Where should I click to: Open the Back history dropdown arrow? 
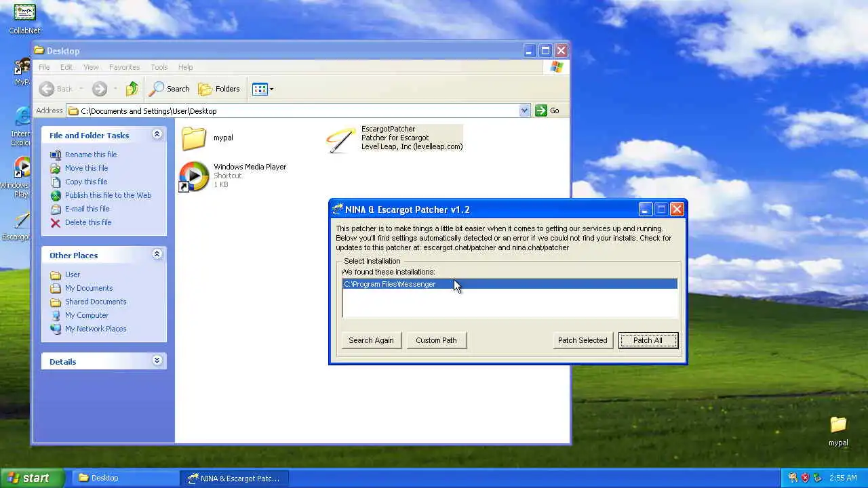81,89
